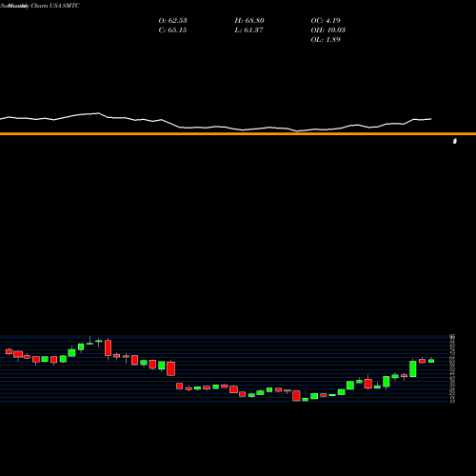
Task: Click the high price value 'H: 68.80'
Action: pos(249,21)
